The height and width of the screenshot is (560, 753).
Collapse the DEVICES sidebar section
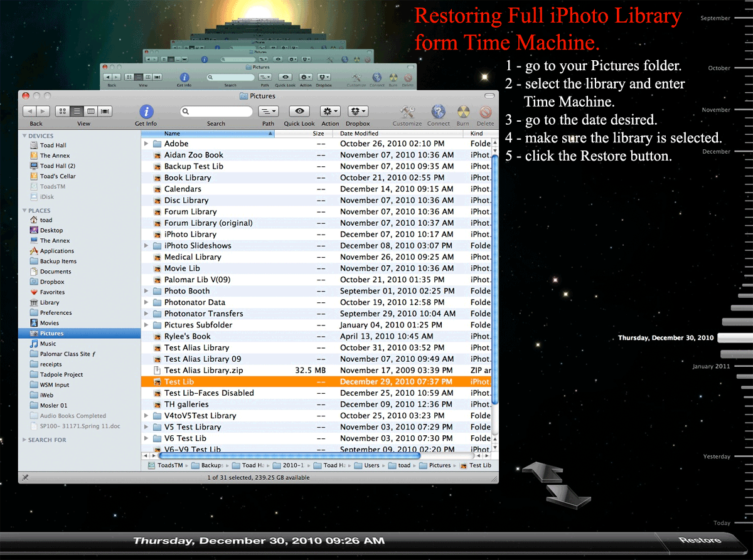tap(24, 135)
